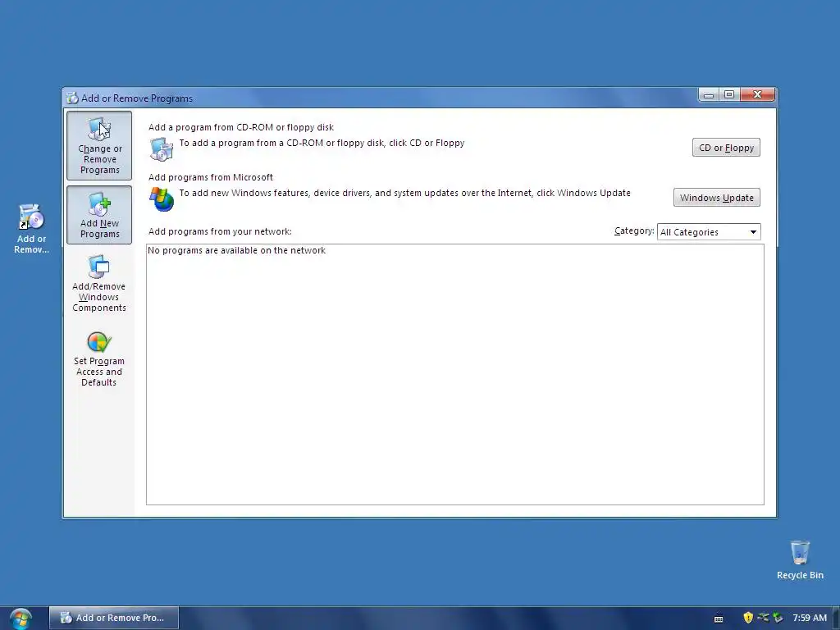The height and width of the screenshot is (630, 840).
Task: Open the Add New Programs section
Action: tap(99, 215)
